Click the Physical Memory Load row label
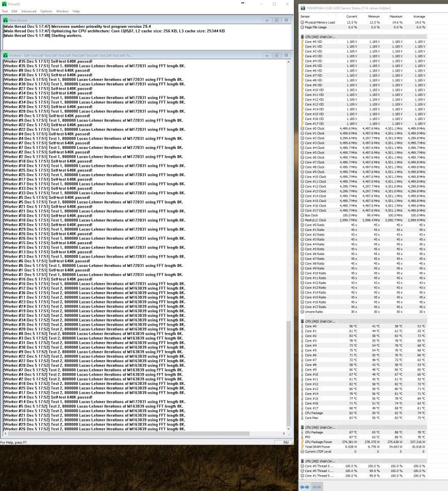Screen dimensions: 448x491 [320, 22]
